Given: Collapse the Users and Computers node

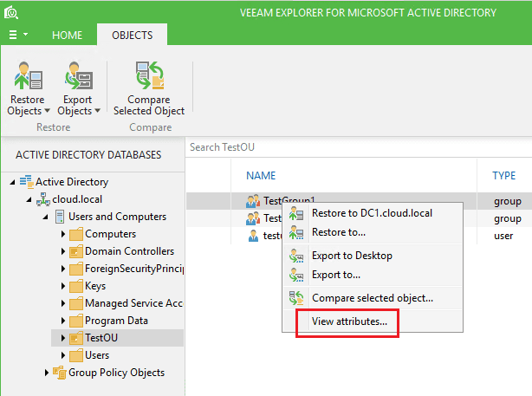Looking at the screenshot, I should point(48,217).
